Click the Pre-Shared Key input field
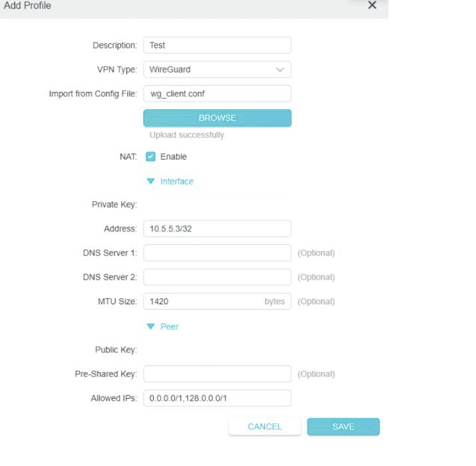Image resolution: width=476 pixels, height=466 pixels. coord(217,373)
